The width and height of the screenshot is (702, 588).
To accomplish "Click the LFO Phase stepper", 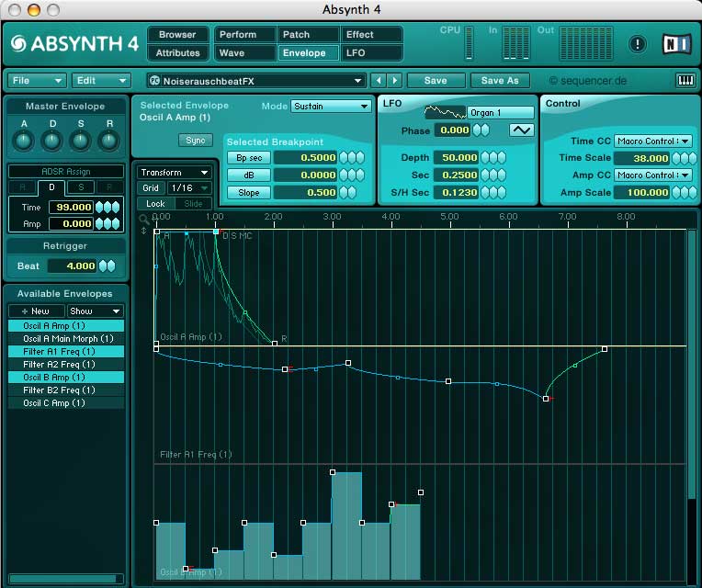I will (481, 130).
